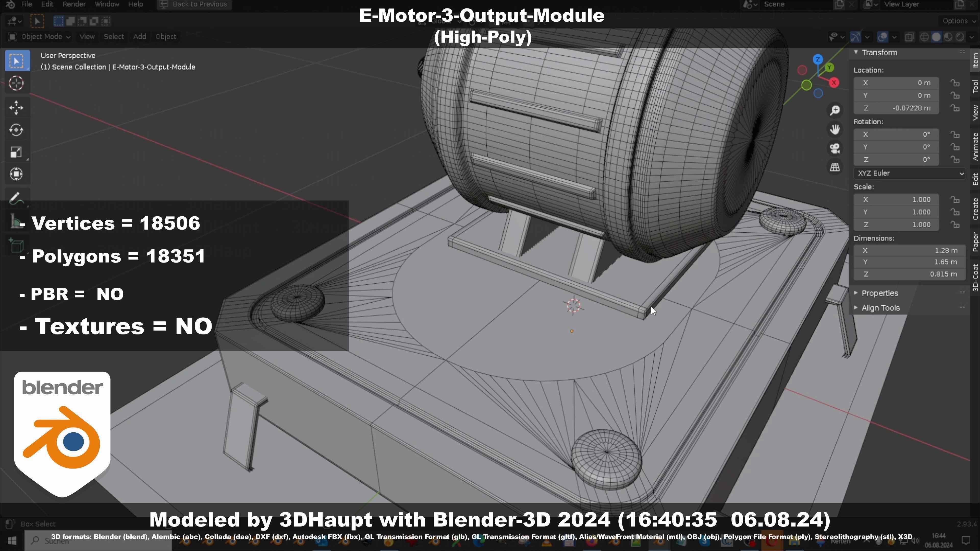Select material preview shading
This screenshot has width=980, height=551.
coord(948,37)
